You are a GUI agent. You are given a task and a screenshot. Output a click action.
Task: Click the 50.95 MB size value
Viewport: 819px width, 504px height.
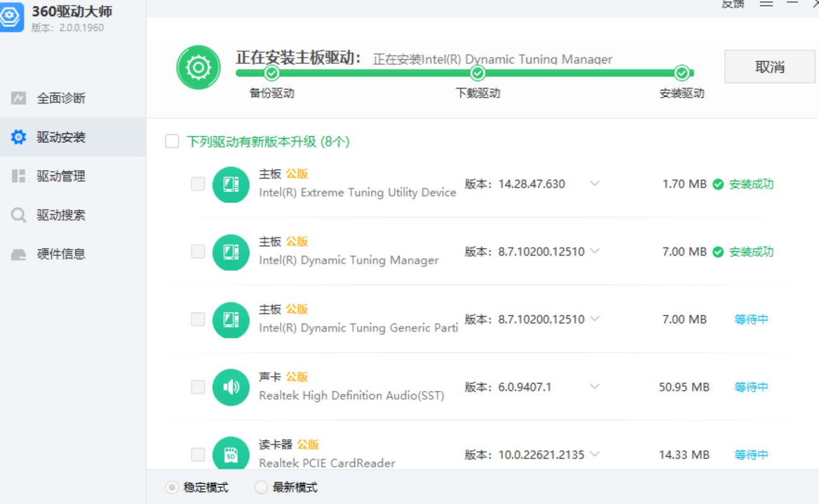click(x=684, y=387)
